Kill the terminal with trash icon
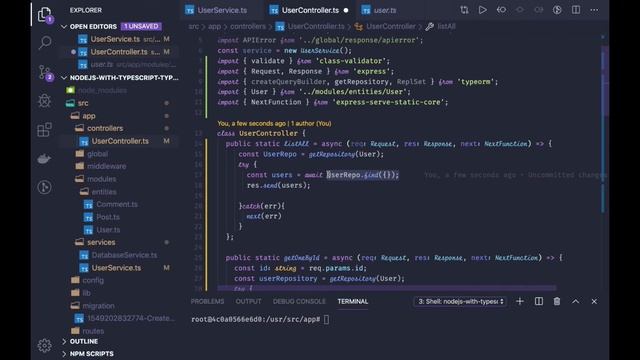Viewport: 640px width, 360px height. pyautogui.click(x=557, y=301)
